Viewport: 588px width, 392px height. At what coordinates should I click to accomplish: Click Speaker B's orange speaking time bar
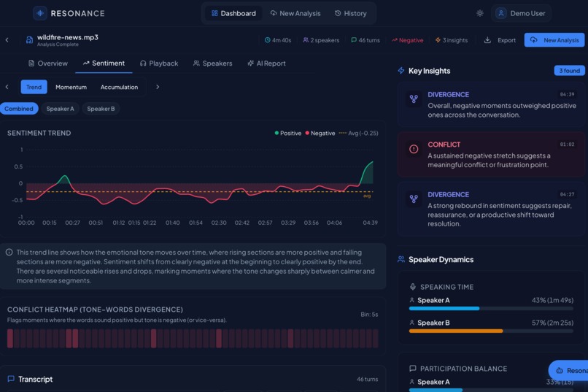pos(456,331)
